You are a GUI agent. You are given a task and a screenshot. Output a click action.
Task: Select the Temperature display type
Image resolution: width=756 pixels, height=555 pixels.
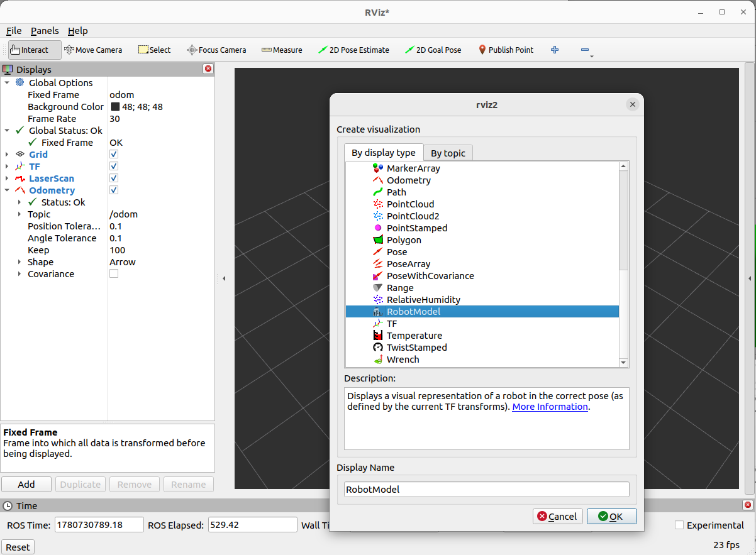click(414, 336)
